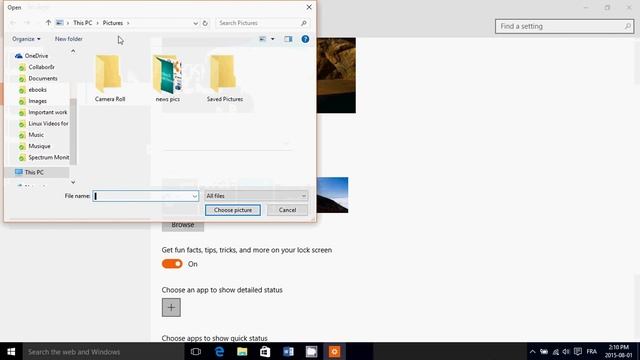This screenshot has height=360, width=640.
Task: Select the Musique folder in the tree
Action: 39,146
